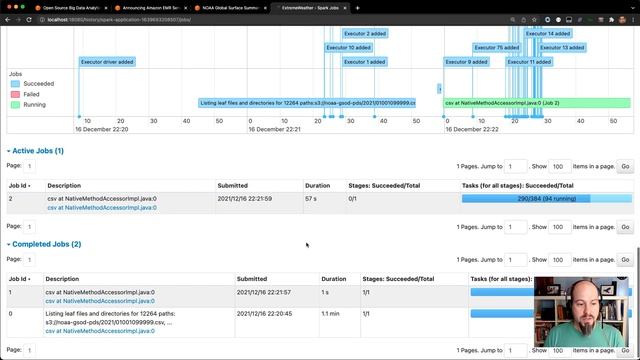Click the zoom magnifier icon in address bar
Viewport: 640px width, 360px height.
[x=513, y=20]
